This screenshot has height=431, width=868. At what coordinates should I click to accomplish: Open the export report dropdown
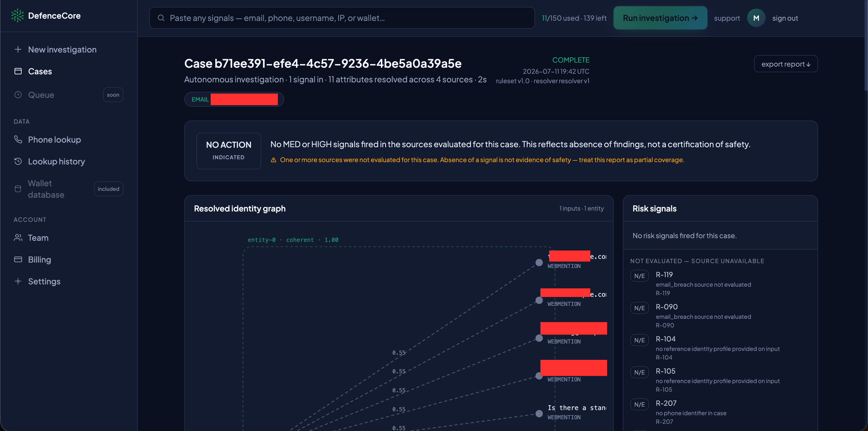[x=785, y=64]
